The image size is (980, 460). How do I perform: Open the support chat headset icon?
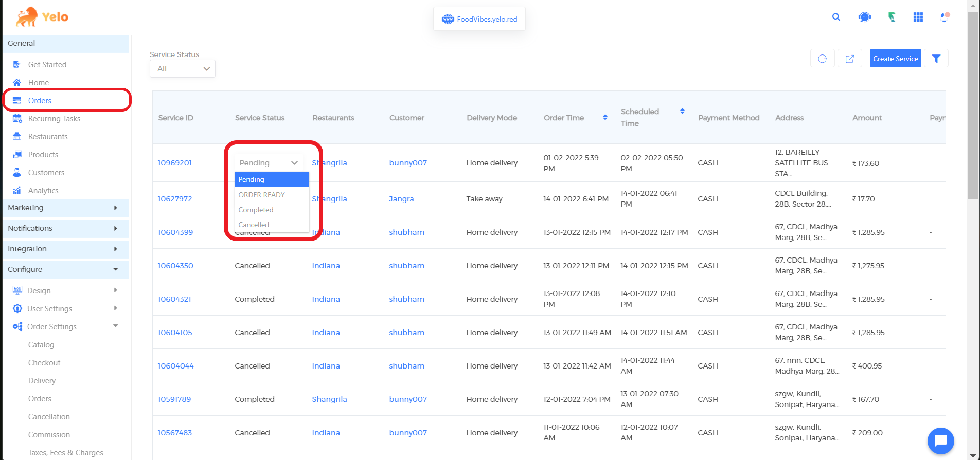(864, 17)
